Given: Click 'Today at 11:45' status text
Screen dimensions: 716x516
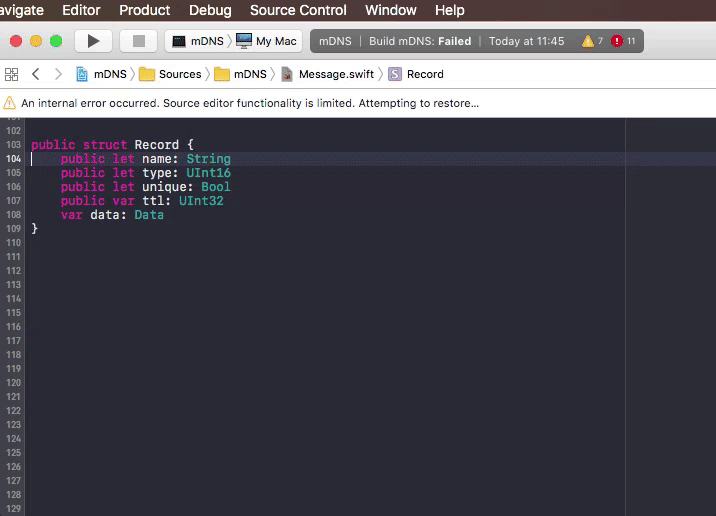Looking at the screenshot, I should click(x=526, y=41).
